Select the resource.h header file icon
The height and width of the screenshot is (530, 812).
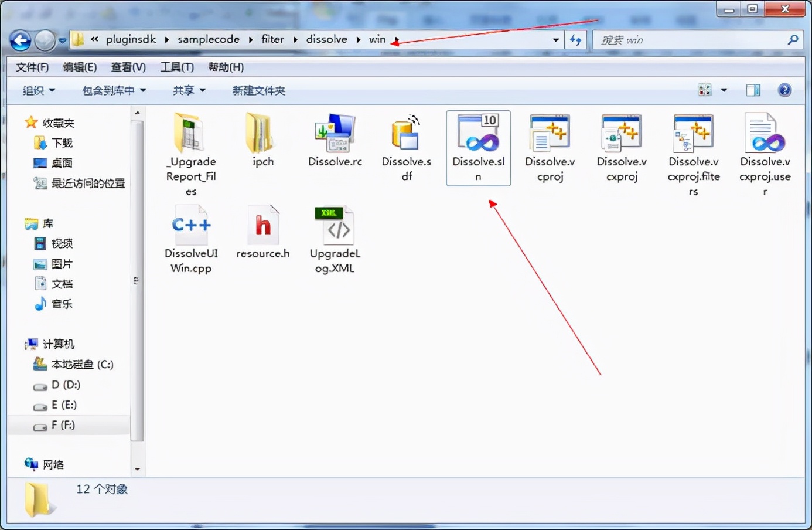click(263, 225)
